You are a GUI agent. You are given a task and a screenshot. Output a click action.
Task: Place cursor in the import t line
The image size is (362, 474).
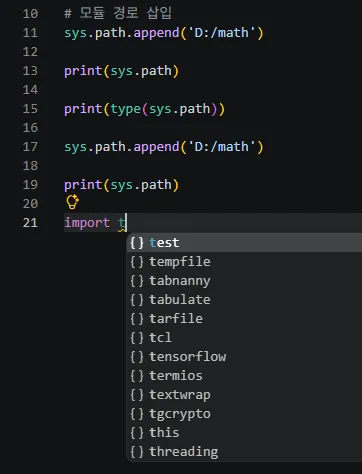[x=95, y=223]
